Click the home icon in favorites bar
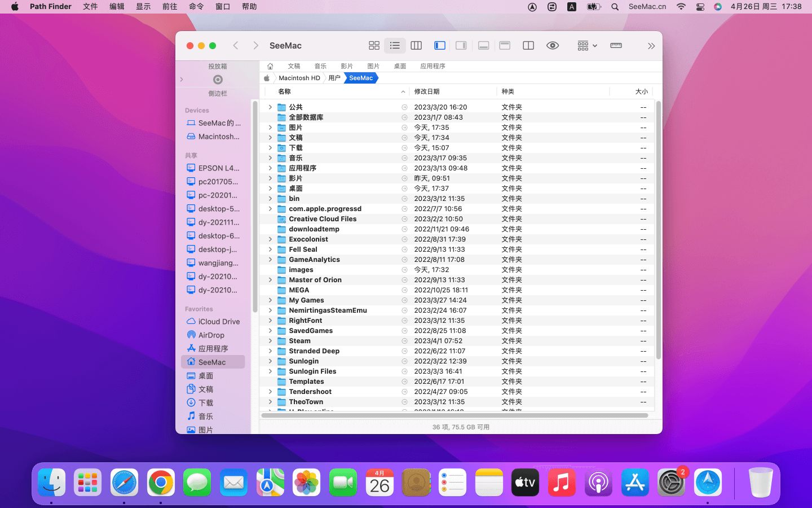 (x=270, y=66)
